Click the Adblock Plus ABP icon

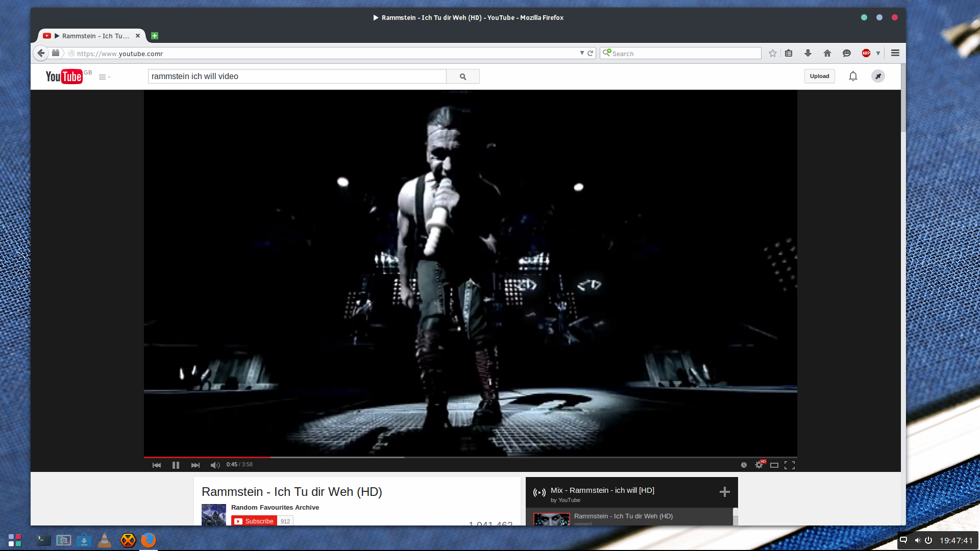(866, 53)
